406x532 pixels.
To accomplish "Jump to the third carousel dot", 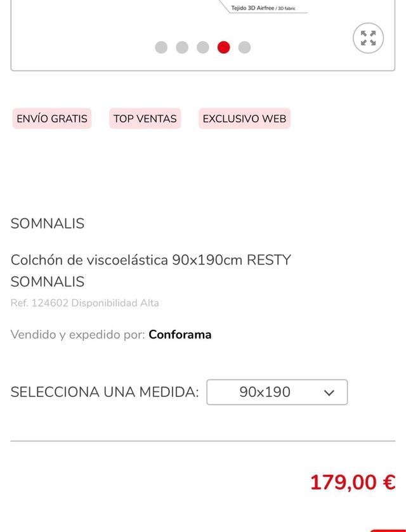I will click(x=203, y=47).
